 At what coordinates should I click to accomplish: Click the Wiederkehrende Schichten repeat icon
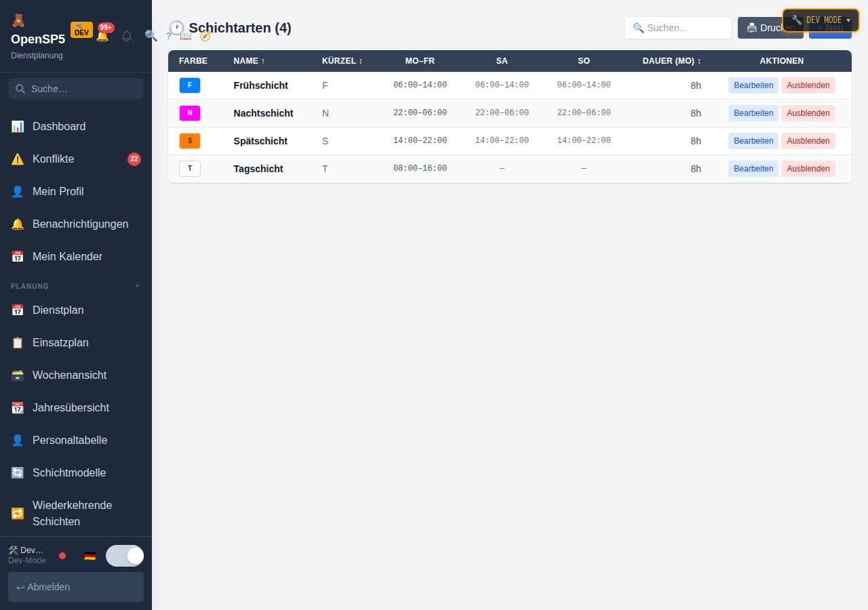(18, 513)
